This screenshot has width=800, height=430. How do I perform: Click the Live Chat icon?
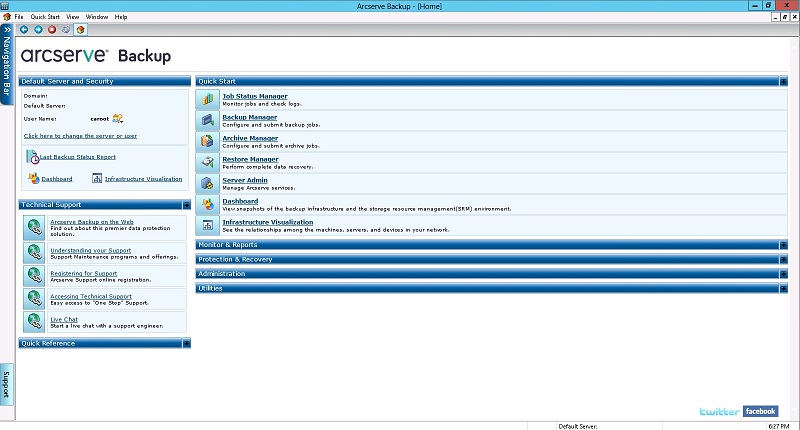[34, 321]
